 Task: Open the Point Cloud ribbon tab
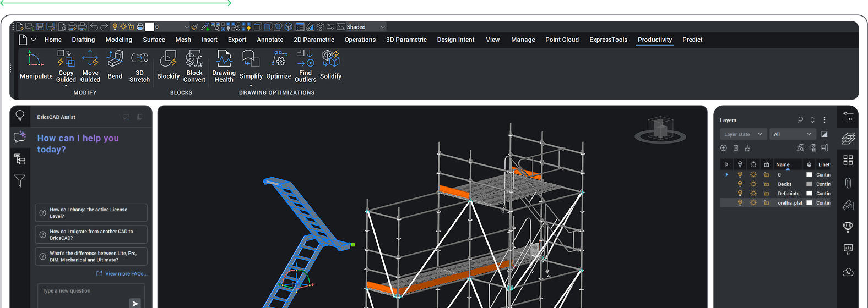562,40
